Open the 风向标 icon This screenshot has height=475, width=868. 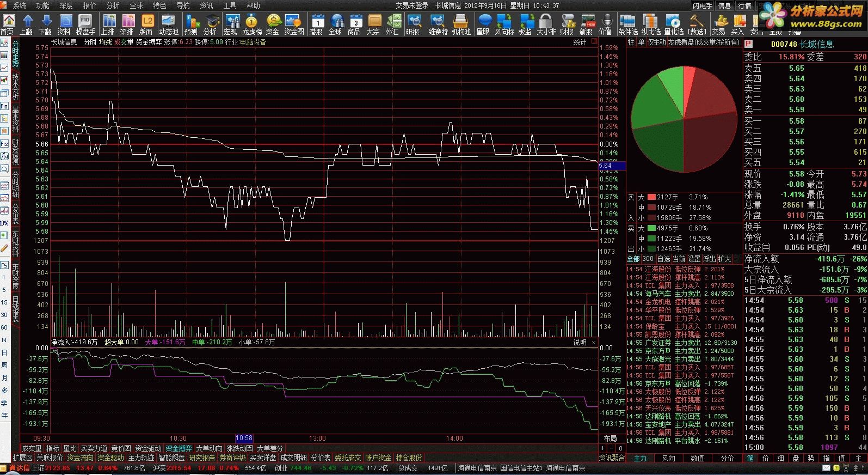click(504, 25)
